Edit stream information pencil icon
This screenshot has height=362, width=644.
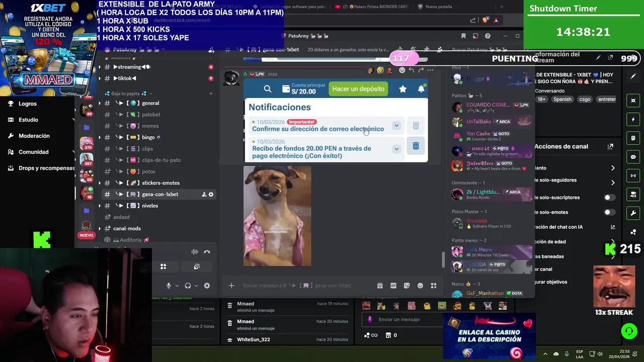[598, 58]
